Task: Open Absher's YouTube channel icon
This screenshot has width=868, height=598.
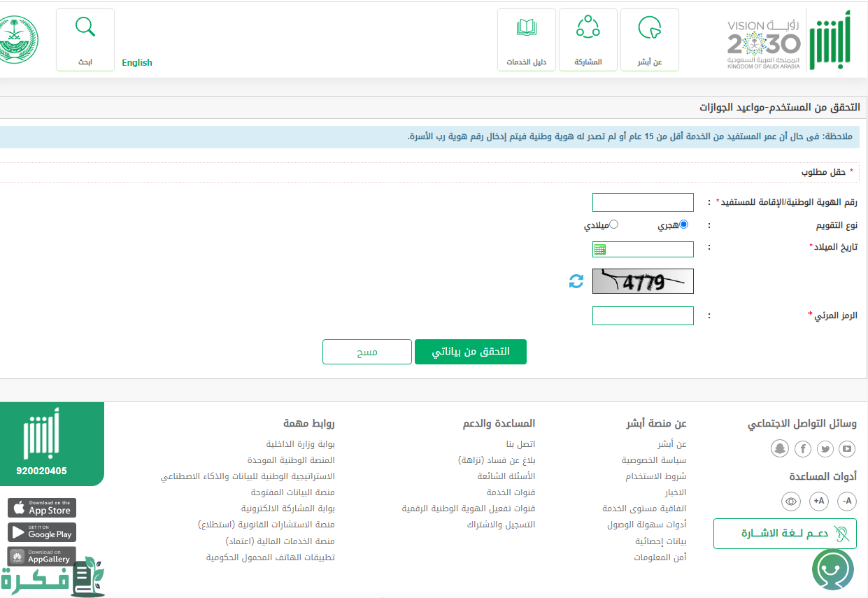Action: pyautogui.click(x=847, y=449)
